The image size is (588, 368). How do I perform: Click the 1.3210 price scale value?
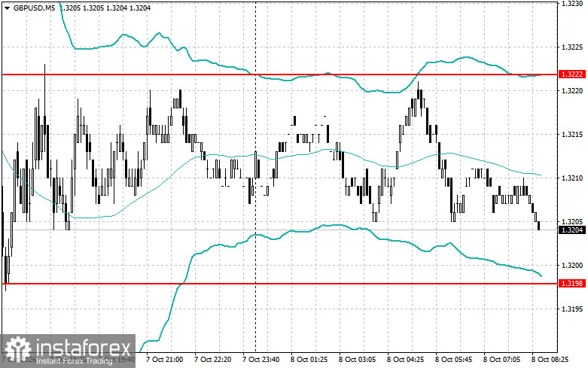[x=572, y=178]
